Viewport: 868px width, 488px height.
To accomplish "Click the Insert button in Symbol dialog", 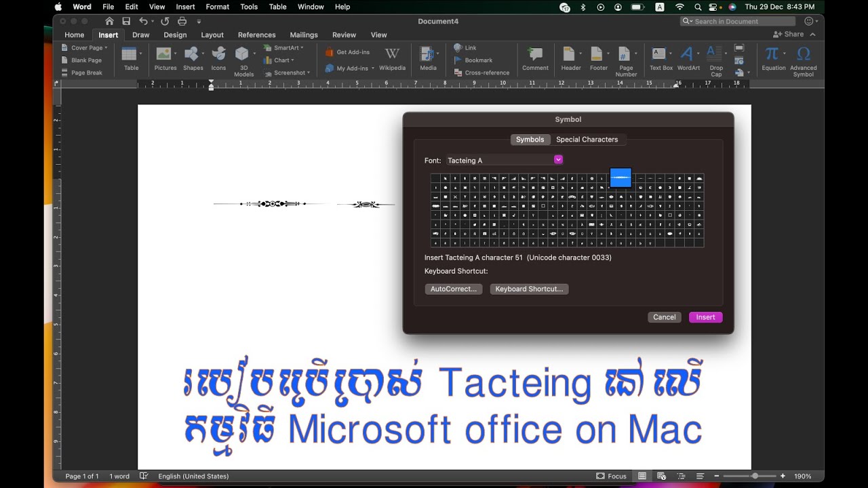I will pyautogui.click(x=706, y=317).
